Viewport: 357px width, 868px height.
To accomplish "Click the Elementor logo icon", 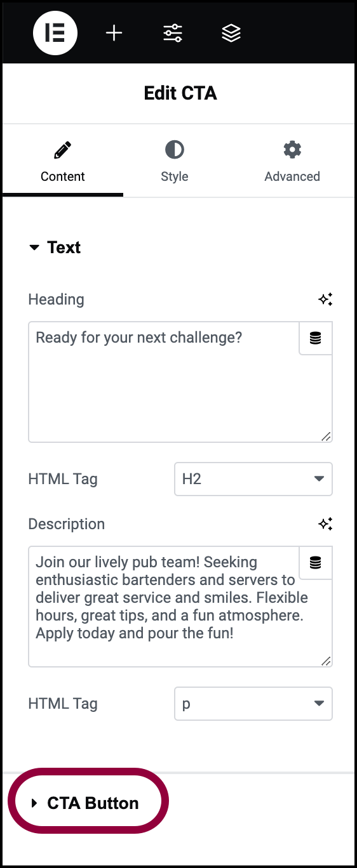I will pyautogui.click(x=55, y=33).
